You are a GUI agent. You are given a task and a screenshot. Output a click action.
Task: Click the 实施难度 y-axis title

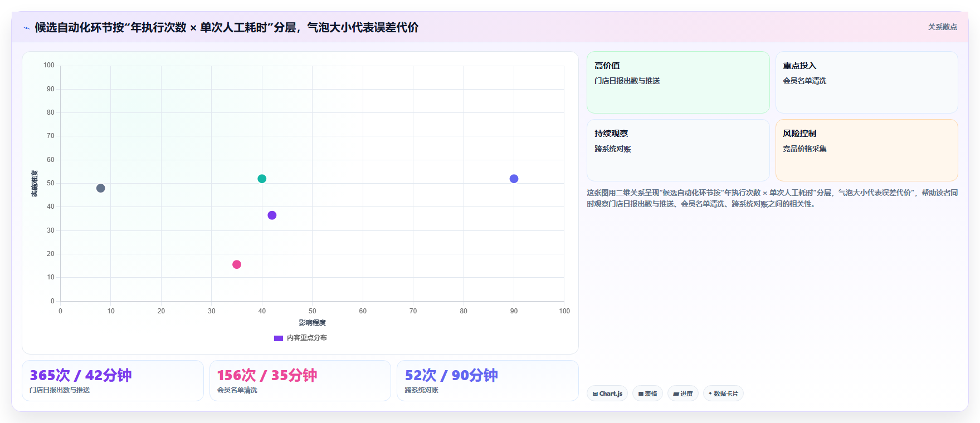(x=35, y=184)
